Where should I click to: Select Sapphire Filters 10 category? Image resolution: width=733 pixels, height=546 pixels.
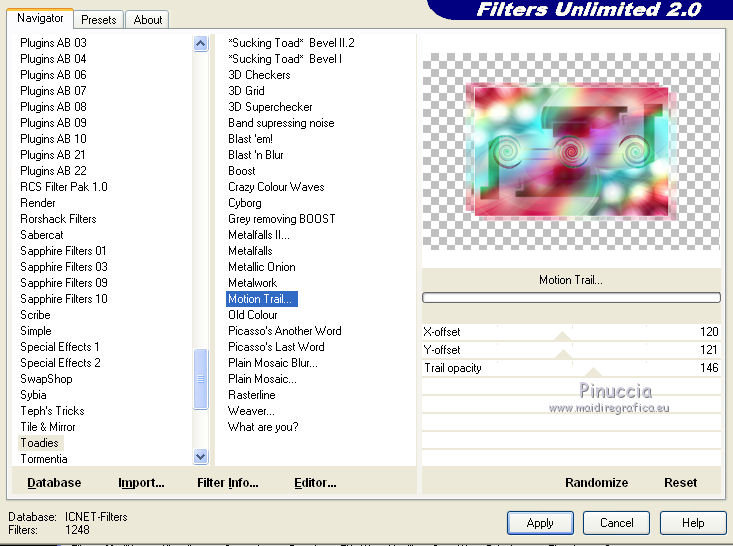tap(64, 299)
